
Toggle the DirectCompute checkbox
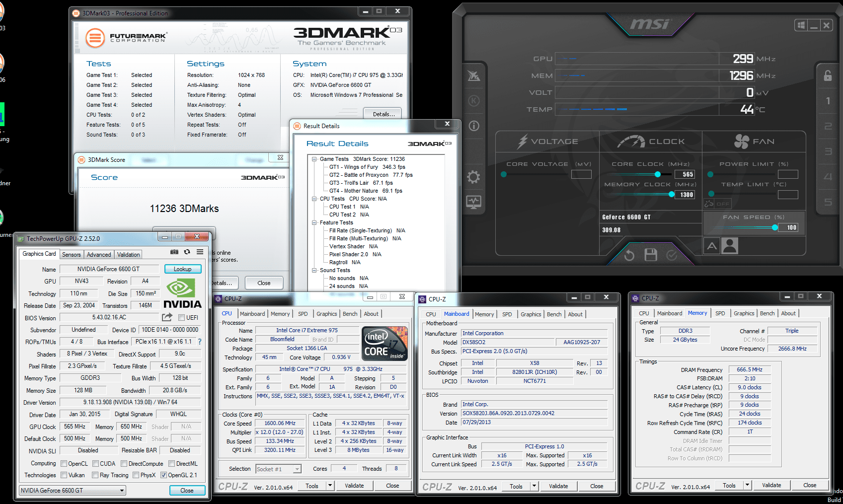[x=124, y=464]
